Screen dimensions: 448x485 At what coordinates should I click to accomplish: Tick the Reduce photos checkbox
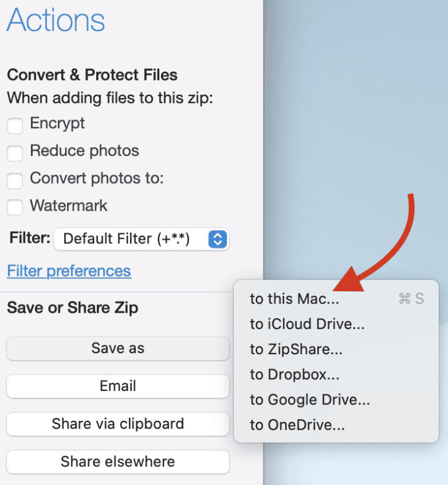tap(15, 153)
